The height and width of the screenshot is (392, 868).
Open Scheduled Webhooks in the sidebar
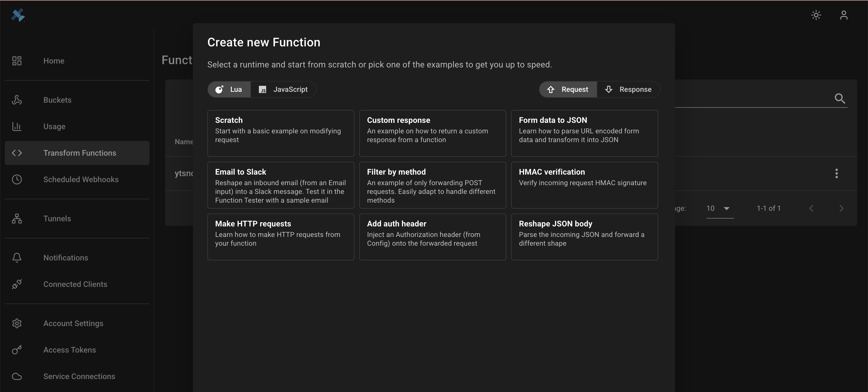[77, 179]
